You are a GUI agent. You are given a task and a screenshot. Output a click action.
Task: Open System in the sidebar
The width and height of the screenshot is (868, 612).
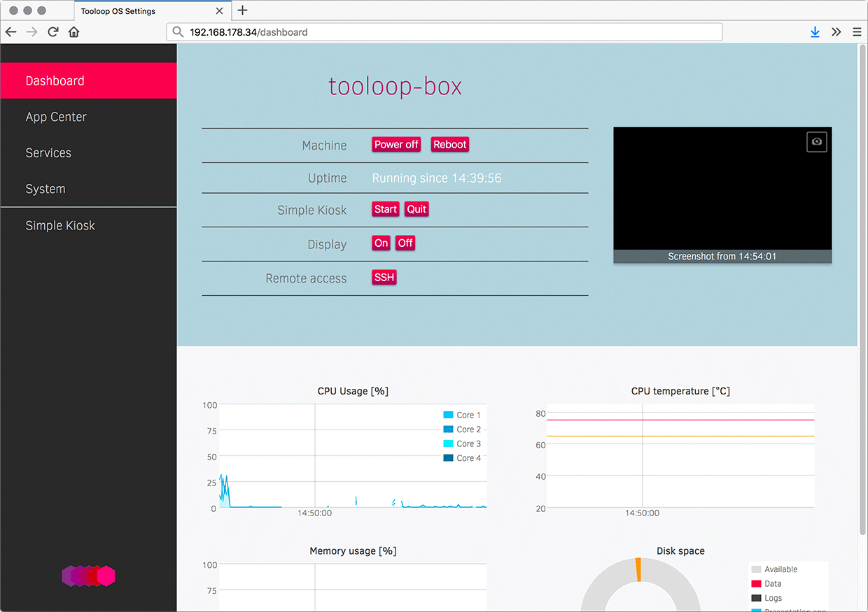88,189
